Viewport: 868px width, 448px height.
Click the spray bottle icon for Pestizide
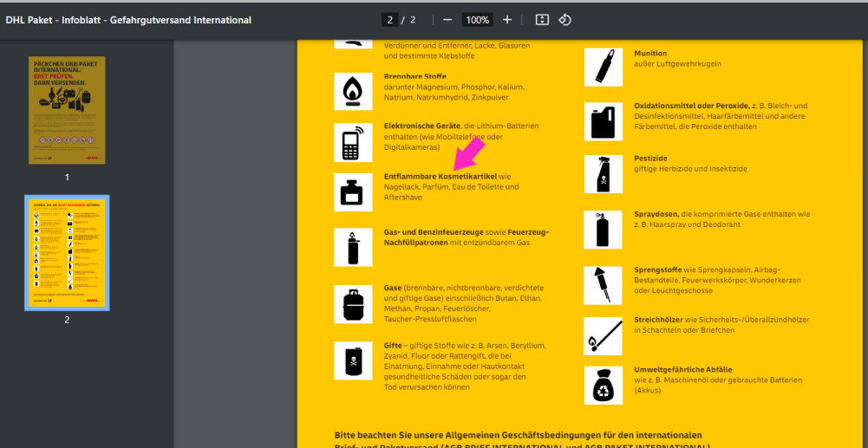point(604,173)
